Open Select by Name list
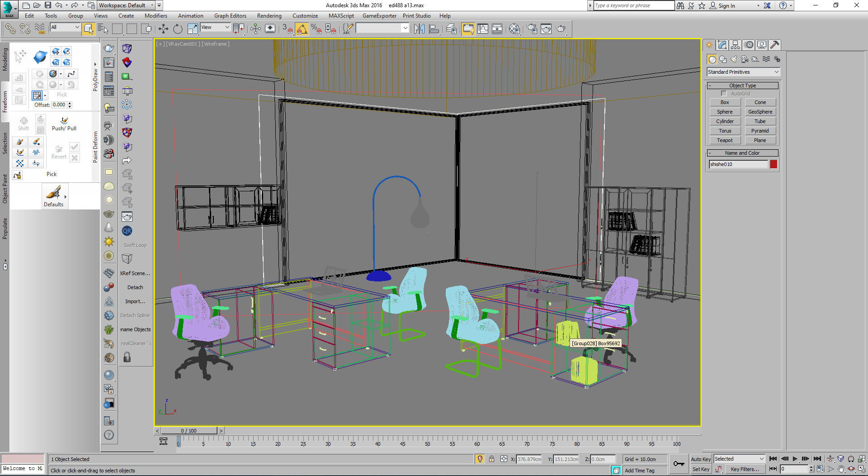This screenshot has width=868, height=476. [103, 29]
